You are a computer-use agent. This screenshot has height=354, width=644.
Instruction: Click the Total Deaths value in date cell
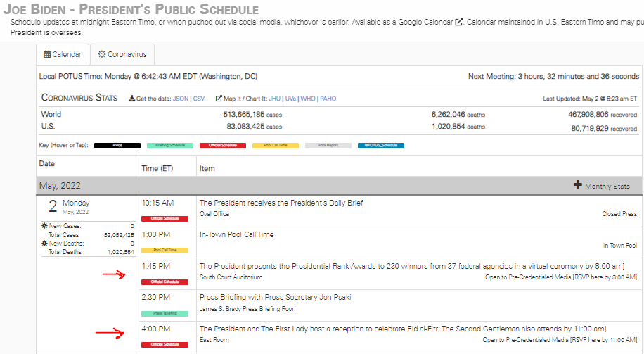(121, 252)
